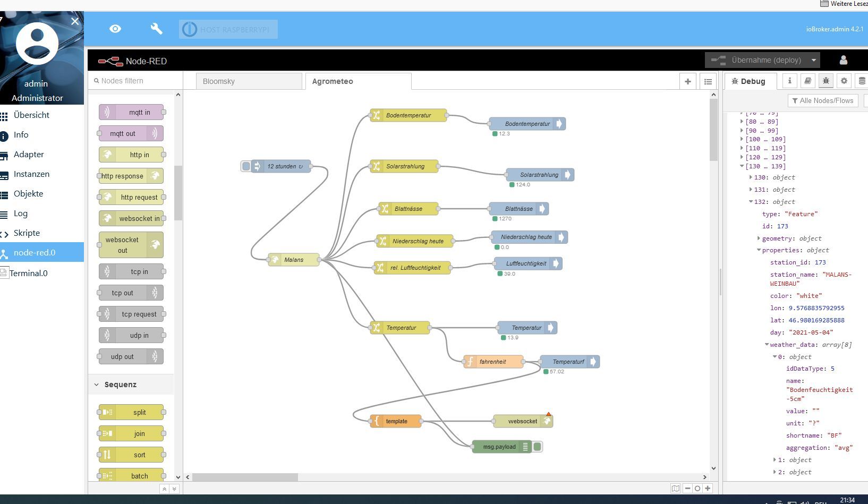Switch to the Bloomsky flow tab

249,81
